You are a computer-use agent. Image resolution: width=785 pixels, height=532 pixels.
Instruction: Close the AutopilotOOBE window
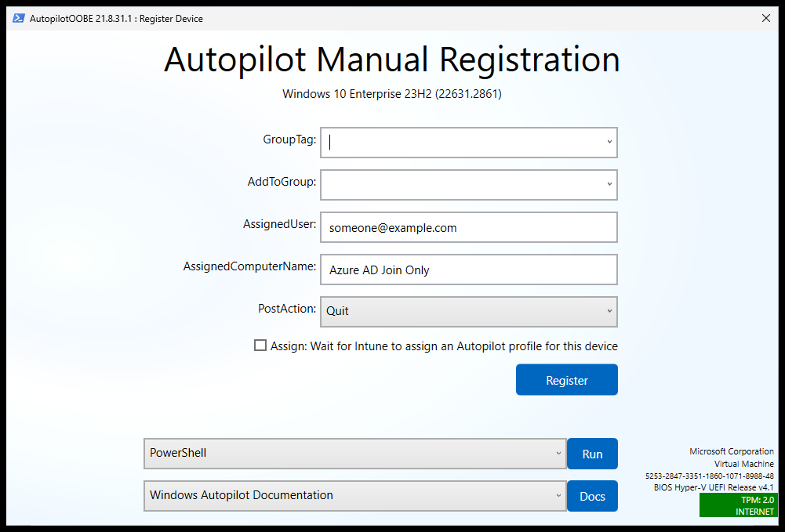765,17
